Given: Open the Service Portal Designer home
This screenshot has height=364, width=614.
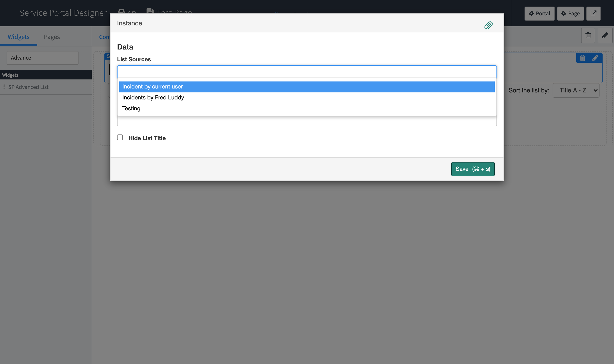Looking at the screenshot, I should [x=63, y=12].
